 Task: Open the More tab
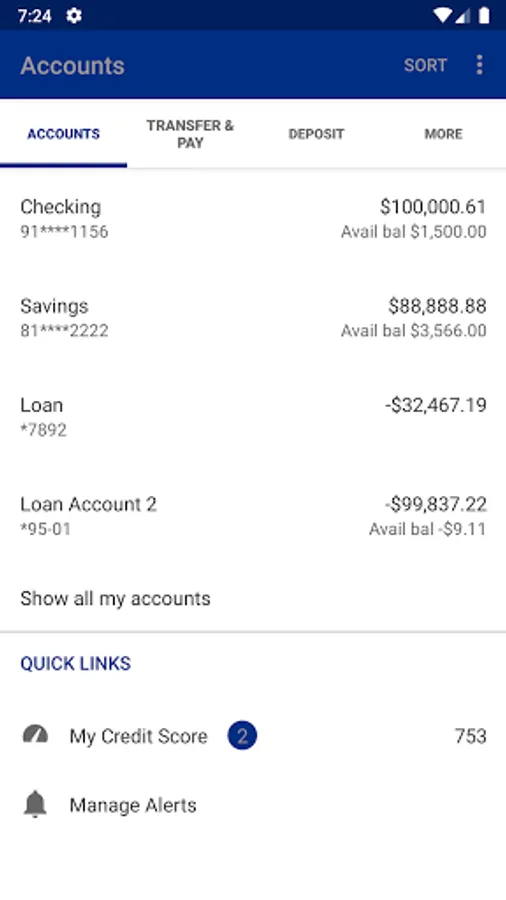443,134
